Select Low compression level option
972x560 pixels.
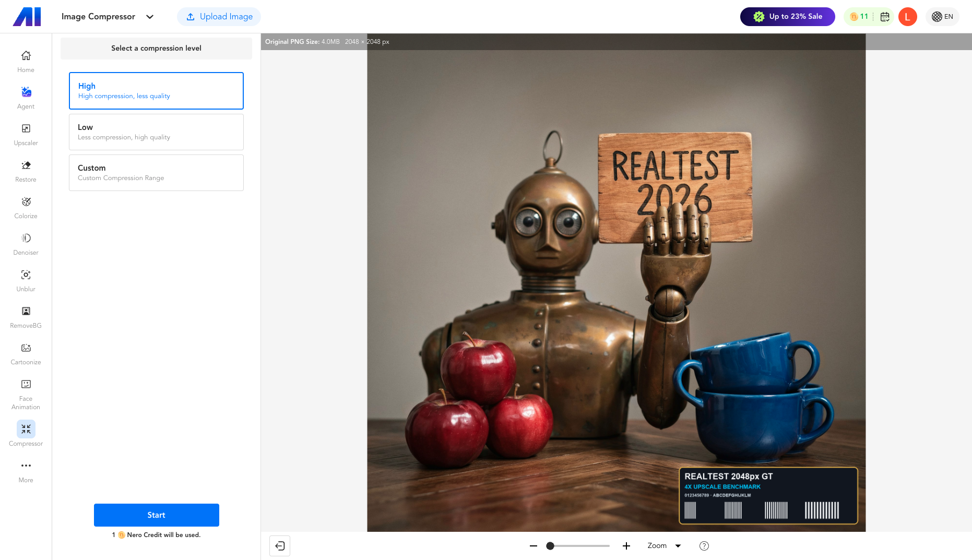156,132
